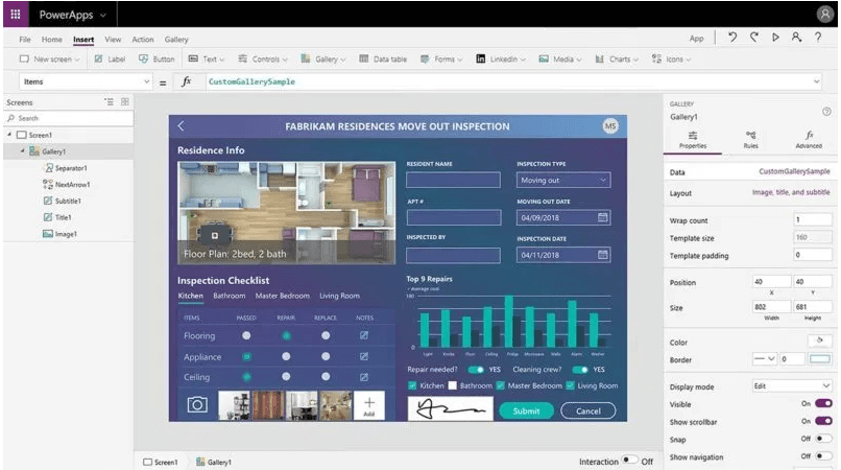Open the PowerApps app launcher waffle icon
This screenshot has height=470, width=841.
tap(14, 14)
